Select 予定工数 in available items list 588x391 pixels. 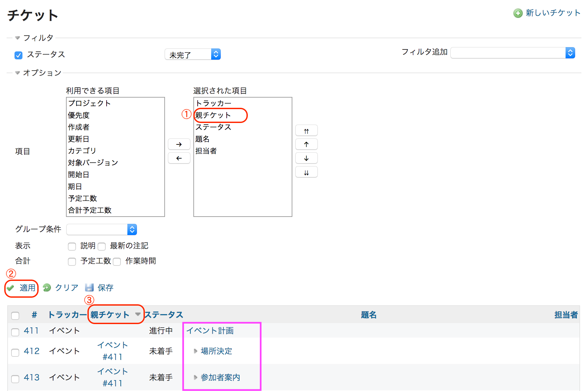tap(115, 198)
